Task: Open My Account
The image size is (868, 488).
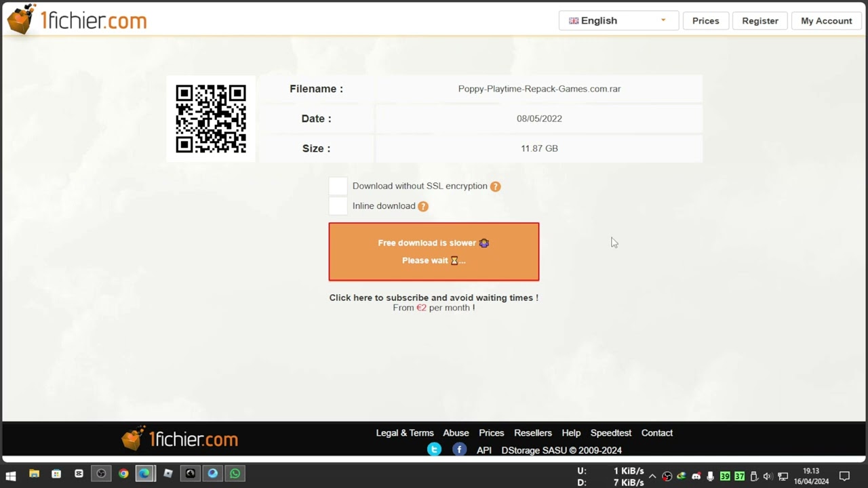Action: pyautogui.click(x=826, y=20)
